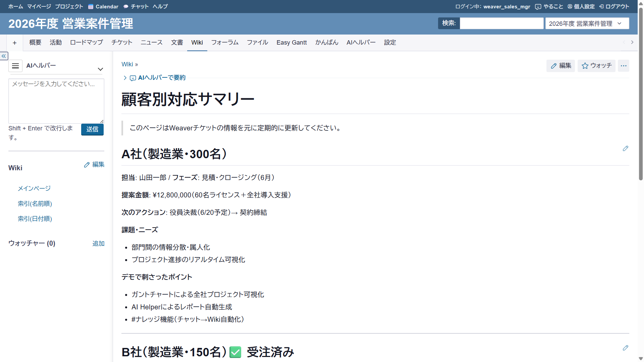Click the Wiki breadcrumb link
This screenshot has width=644, height=362.
point(127,64)
